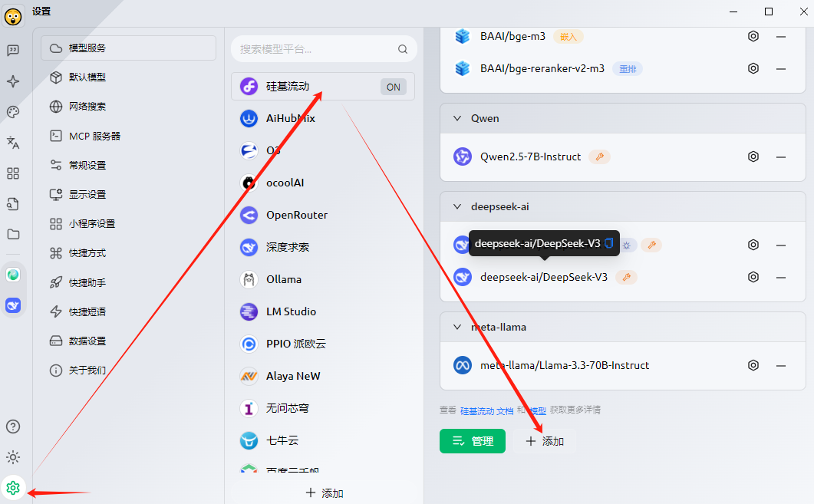This screenshot has height=504, width=814.
Task: Remove BAAI/bge-reranker-v2-m3 with its minus icon
Action: pyautogui.click(x=781, y=69)
